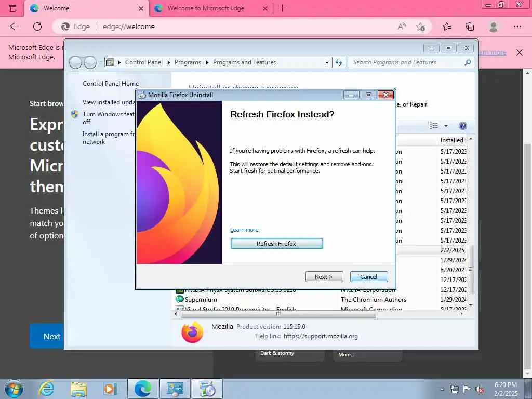Screen dimensions: 532x399
Task: Open the blue Help icon
Action: coord(462,126)
